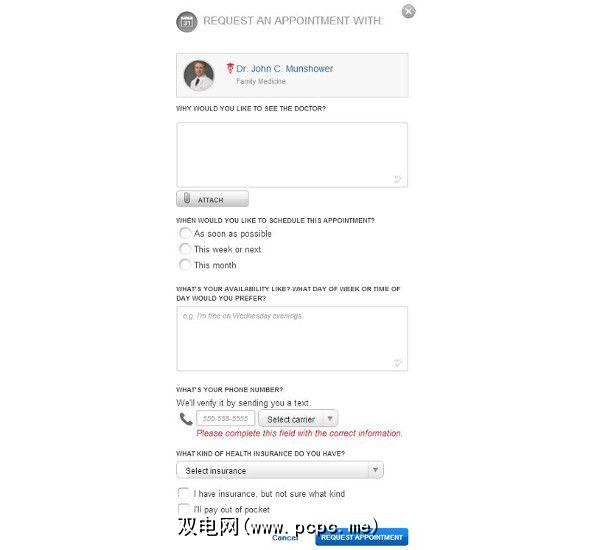Click resize handle of availability text box
The height and width of the screenshot is (550, 600).
397,363
